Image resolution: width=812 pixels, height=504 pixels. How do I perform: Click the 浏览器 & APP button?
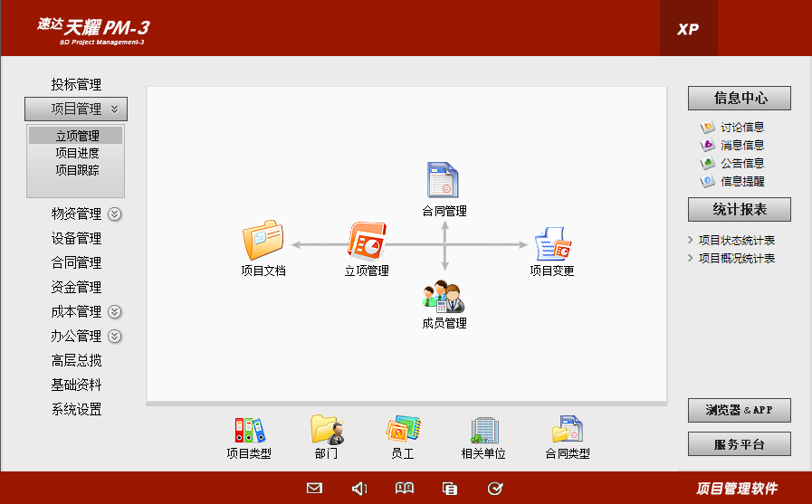tap(739, 410)
